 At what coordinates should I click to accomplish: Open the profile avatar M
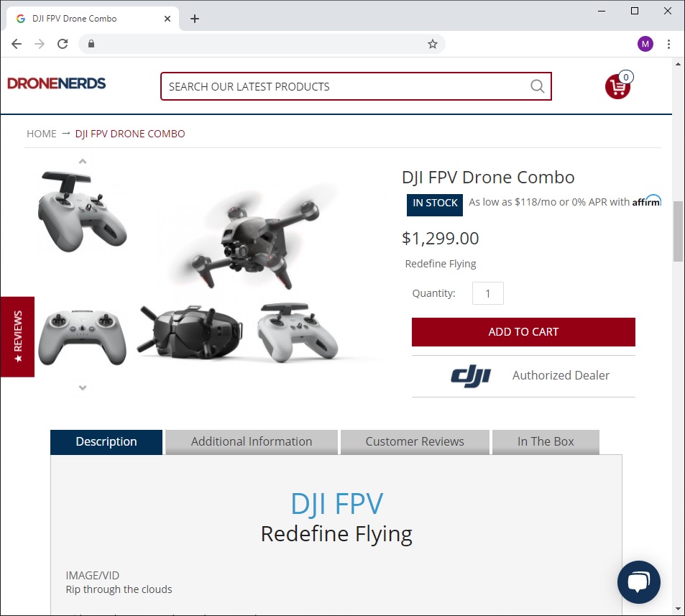coord(645,44)
